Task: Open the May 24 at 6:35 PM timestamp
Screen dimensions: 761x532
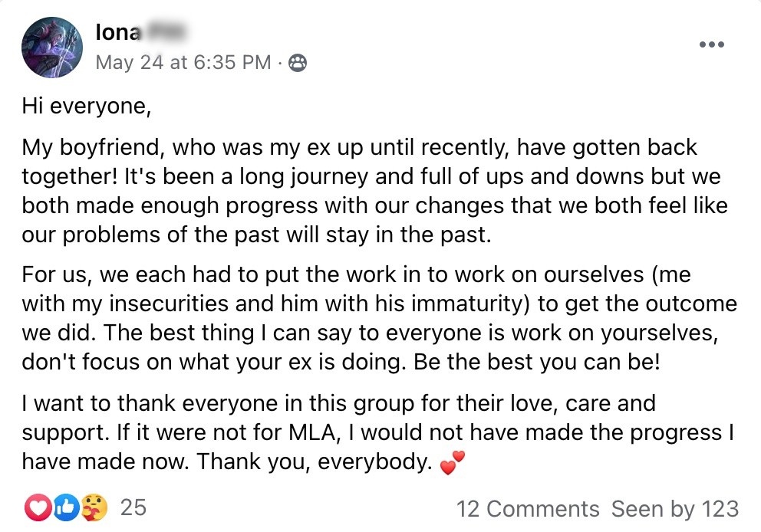Action: click(183, 63)
